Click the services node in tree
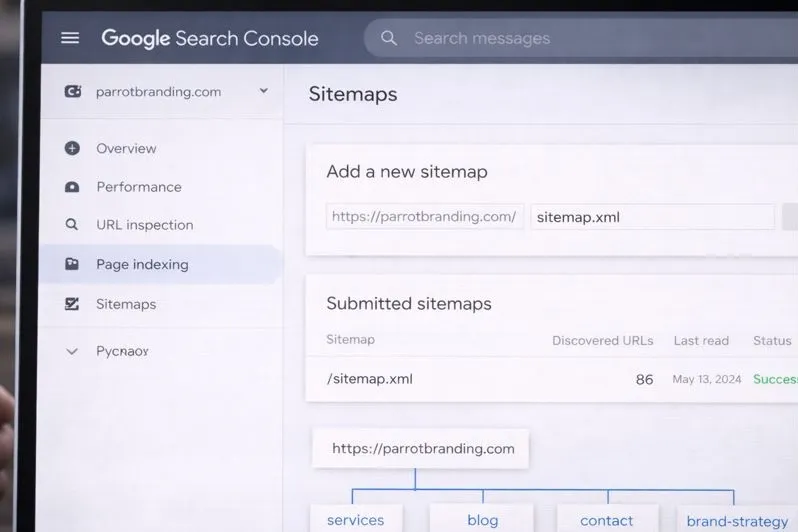Viewport: 798px width, 532px height. (x=356, y=519)
